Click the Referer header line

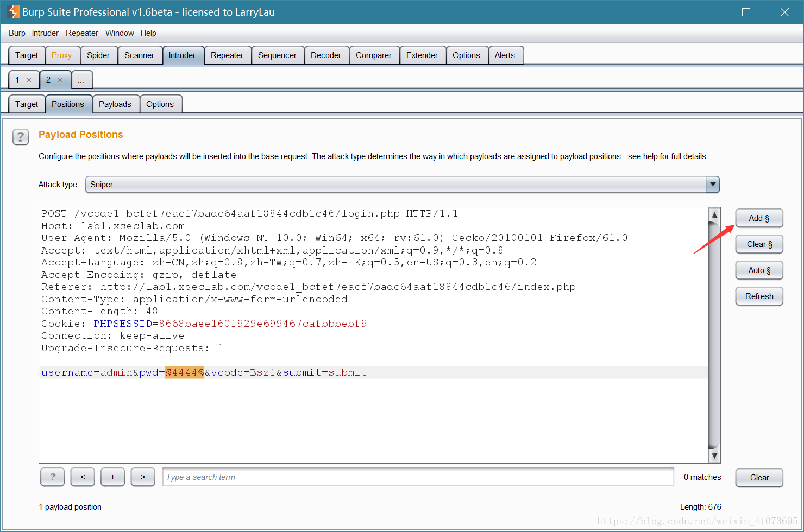(309, 287)
